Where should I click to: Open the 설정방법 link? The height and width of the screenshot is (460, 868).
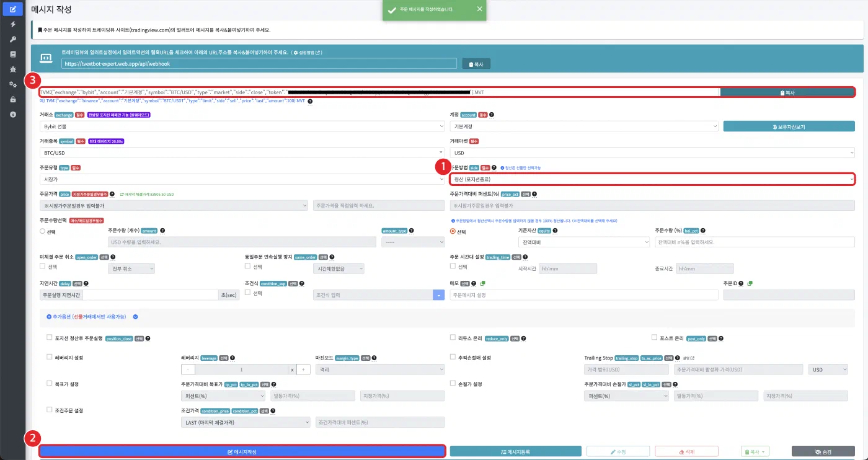(x=307, y=53)
